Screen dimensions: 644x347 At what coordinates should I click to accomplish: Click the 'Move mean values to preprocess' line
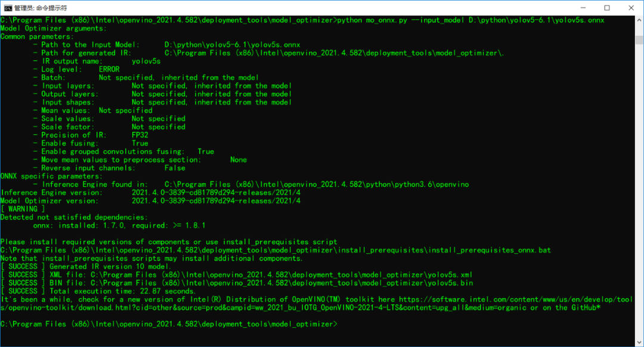pos(140,160)
